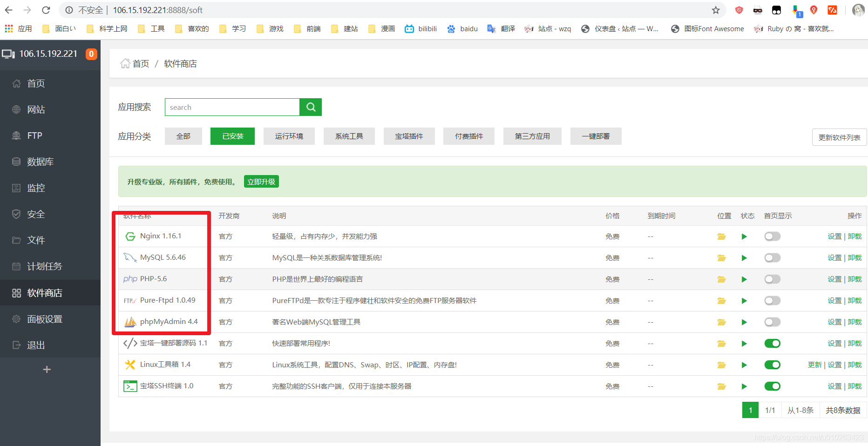Start the MySQL service via its play icon

[744, 257]
